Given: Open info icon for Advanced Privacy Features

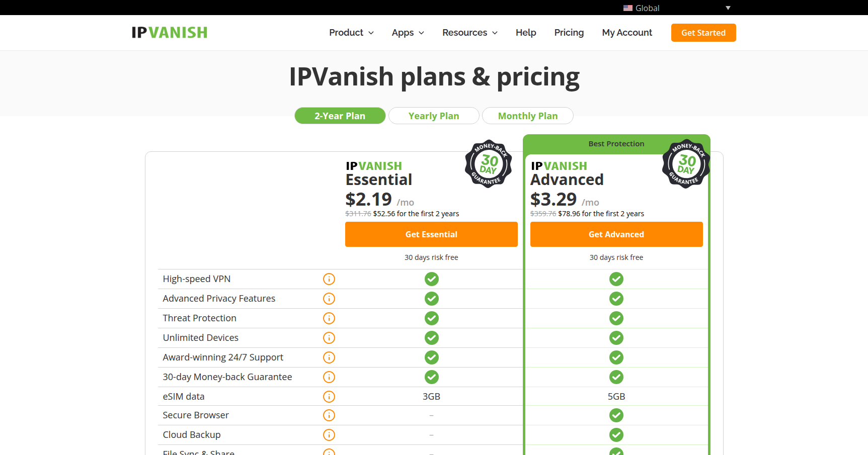Looking at the screenshot, I should click(329, 299).
